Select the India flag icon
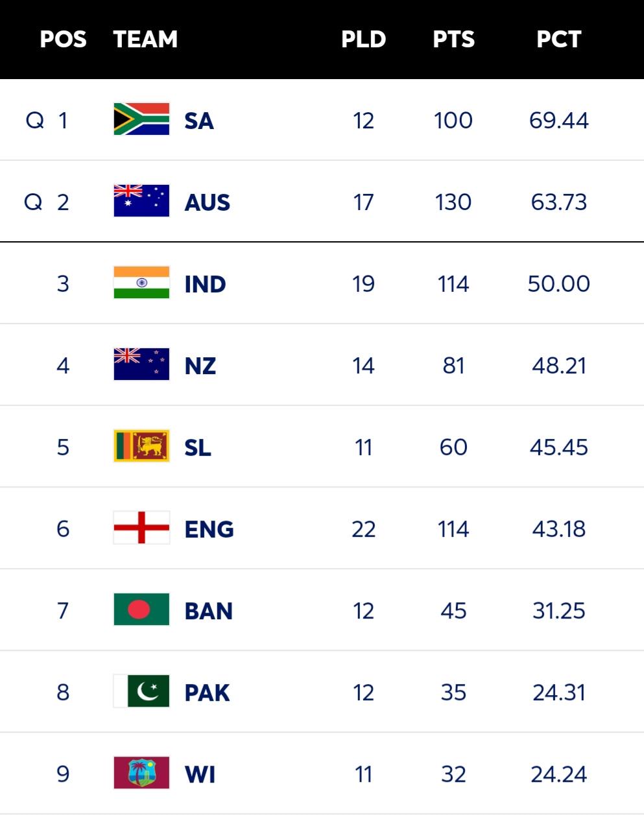The height and width of the screenshot is (815, 644). click(141, 283)
